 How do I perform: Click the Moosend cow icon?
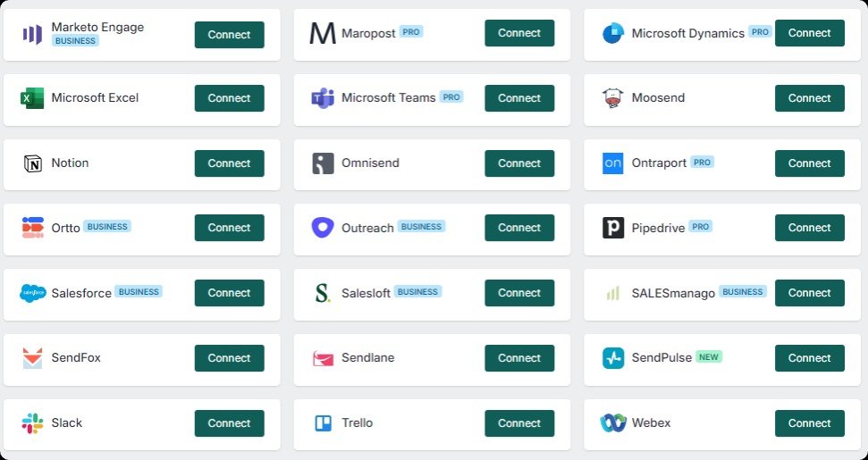coord(613,98)
